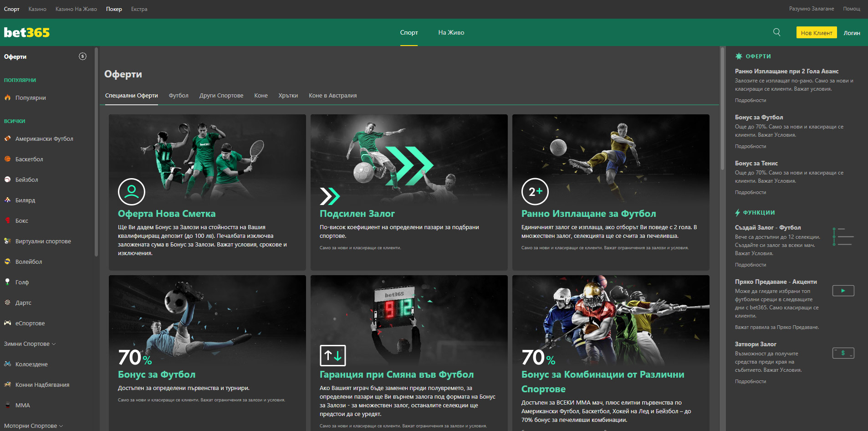Click the Логин link
This screenshot has height=431, width=868.
coord(851,33)
